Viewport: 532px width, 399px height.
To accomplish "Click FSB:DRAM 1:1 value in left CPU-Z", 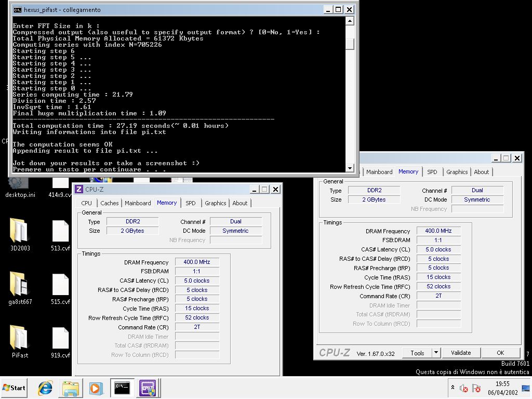I will (x=197, y=271).
